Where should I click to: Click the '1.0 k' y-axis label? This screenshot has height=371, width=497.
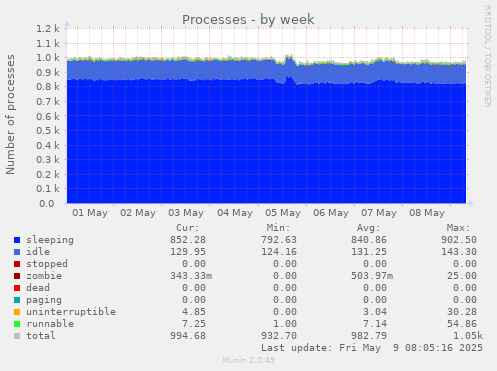point(48,58)
